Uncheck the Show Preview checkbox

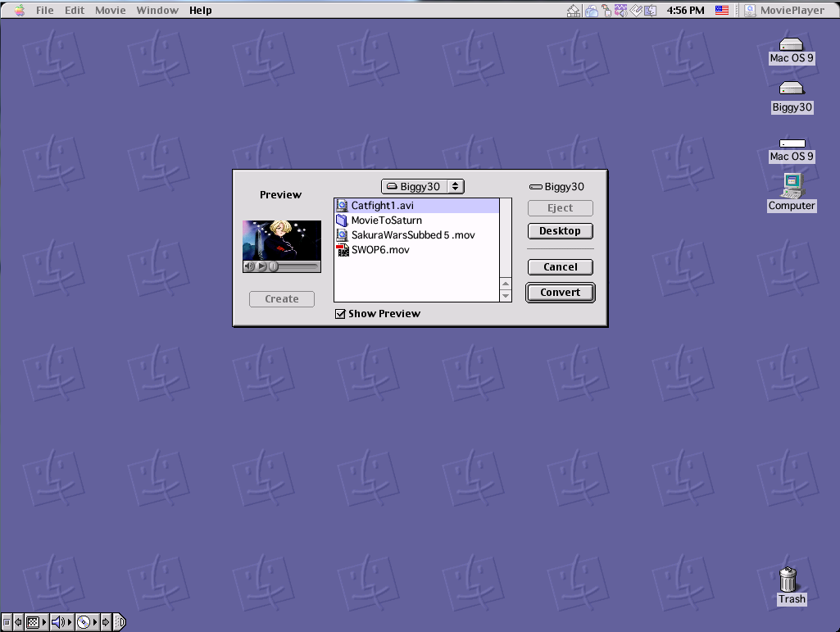[340, 314]
